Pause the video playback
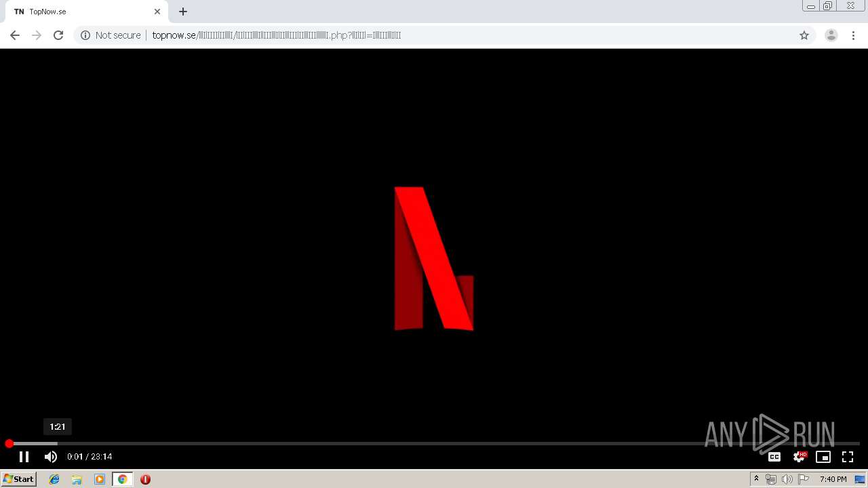 [24, 457]
